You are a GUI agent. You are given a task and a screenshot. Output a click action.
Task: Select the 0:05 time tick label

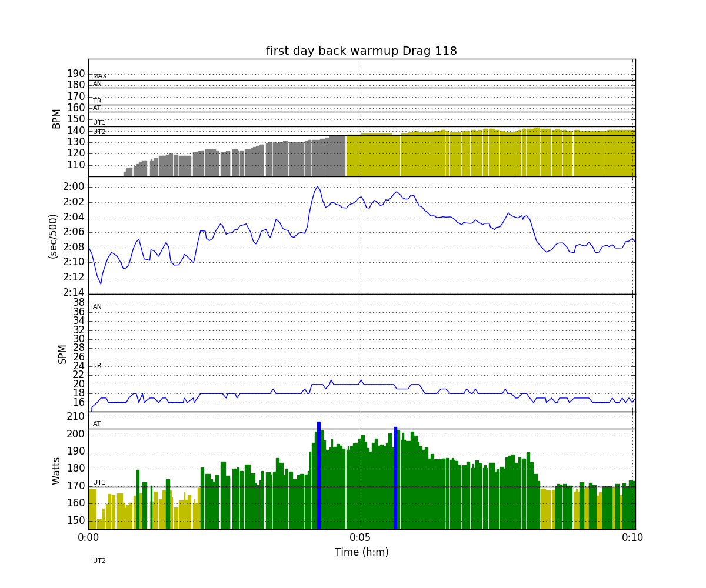coord(360,537)
